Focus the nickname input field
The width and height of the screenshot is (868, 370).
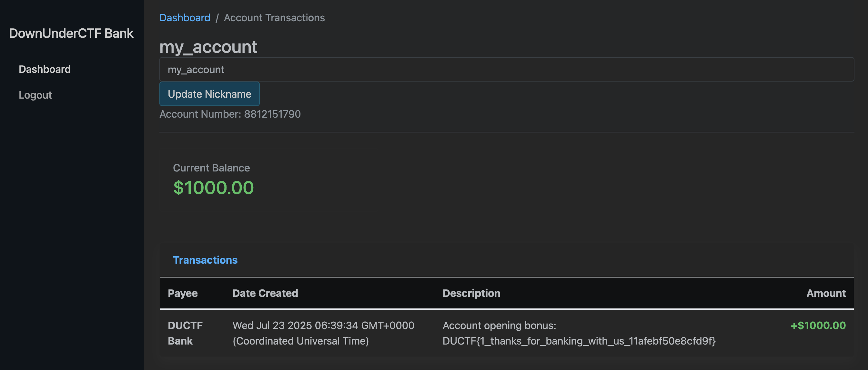[507, 69]
